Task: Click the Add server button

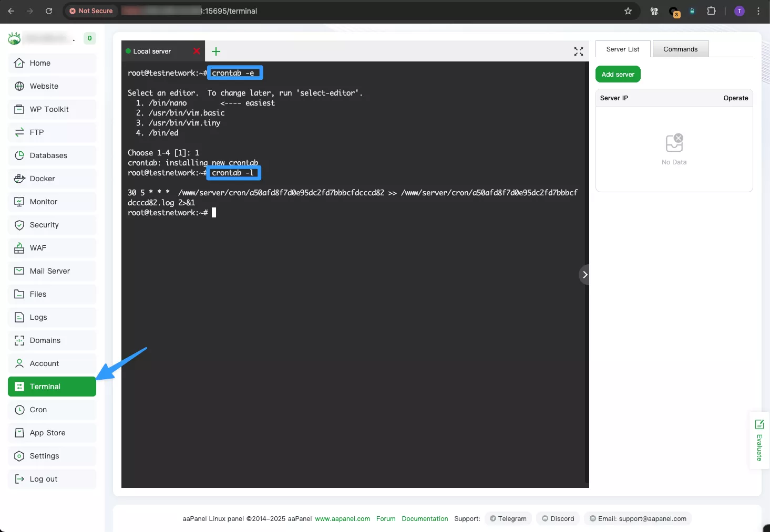Action: tap(618, 75)
